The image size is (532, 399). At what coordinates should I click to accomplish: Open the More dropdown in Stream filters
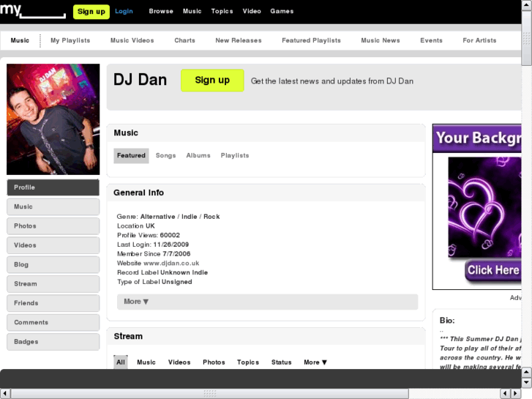315,362
